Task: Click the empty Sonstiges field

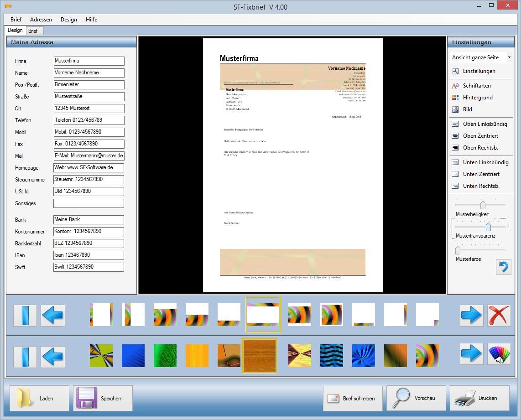Action: click(89, 203)
